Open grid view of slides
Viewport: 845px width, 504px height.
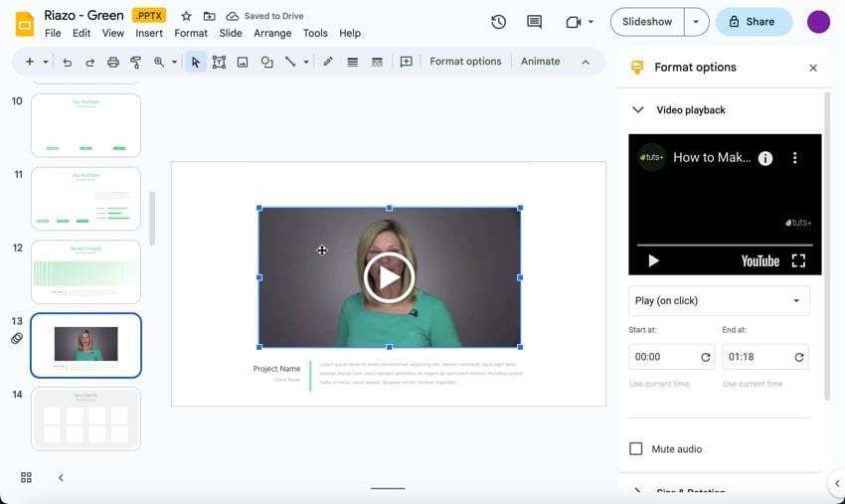pyautogui.click(x=27, y=478)
